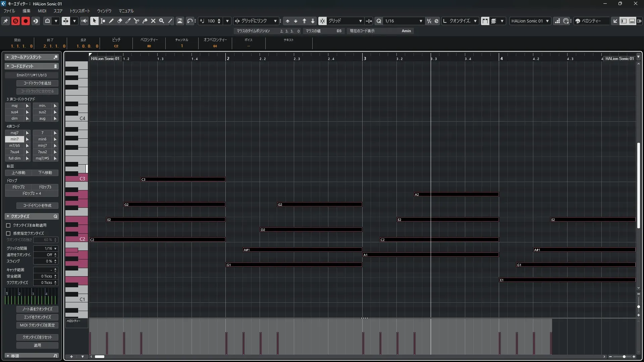The height and width of the screenshot is (362, 644).
Task: Enable クオンタイズを自動適用 checkbox
Action: pyautogui.click(x=9, y=226)
